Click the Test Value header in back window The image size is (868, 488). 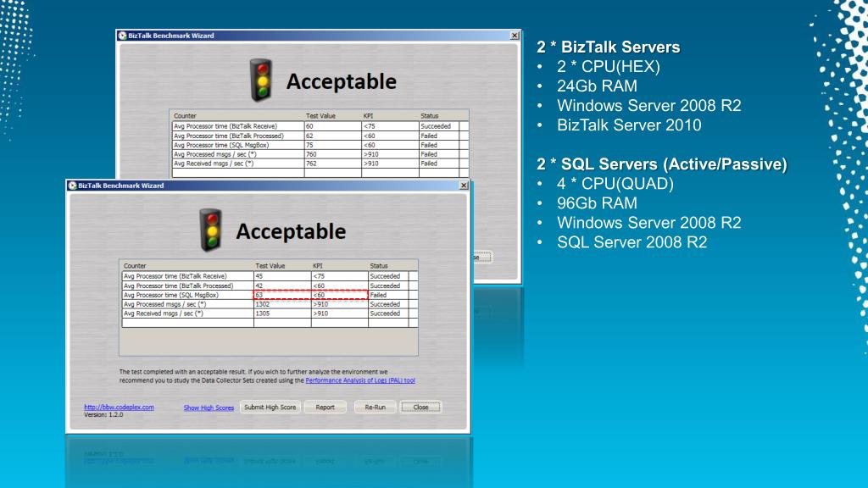click(320, 116)
